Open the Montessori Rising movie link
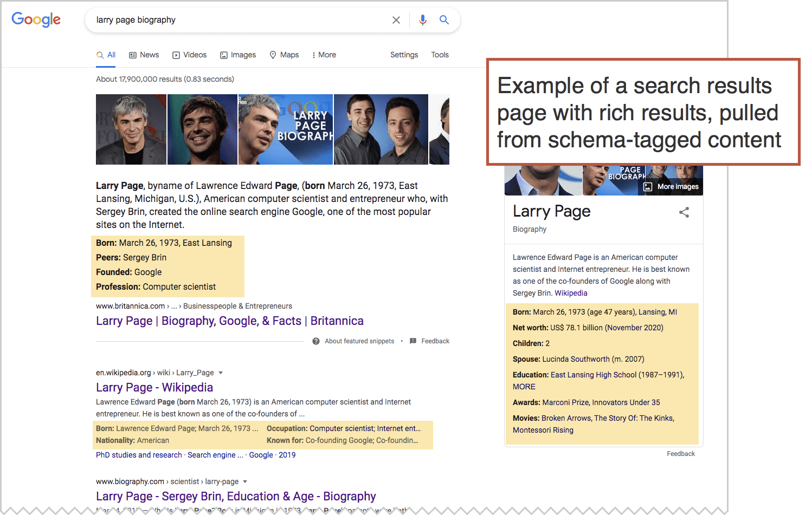The image size is (812, 515). pyautogui.click(x=543, y=430)
